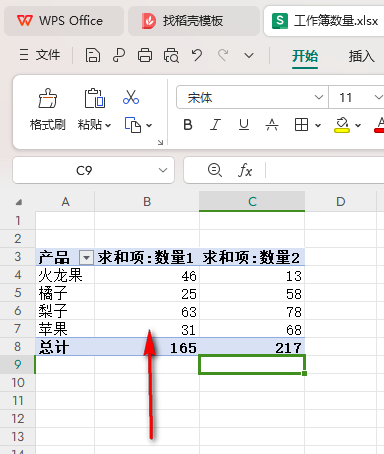384x454 pixels.
Task: Click the 求和项:数量2 header cell
Action: (252, 257)
